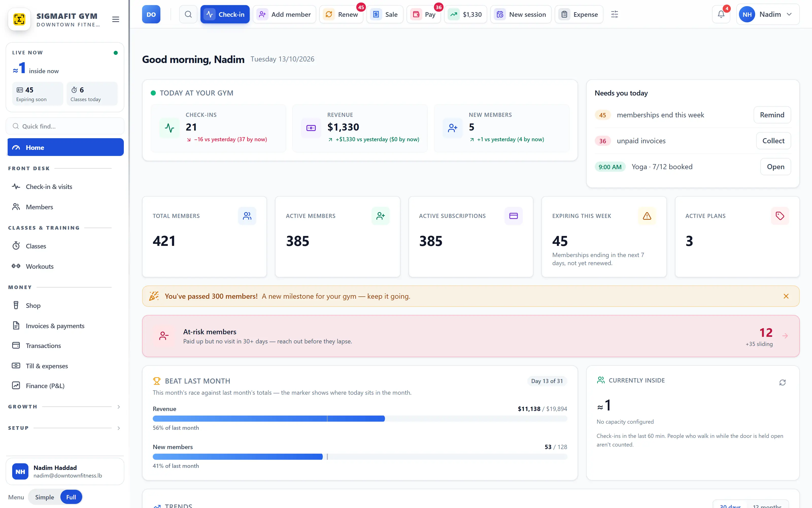
Task: Start a New session from toolbar
Action: 521,14
